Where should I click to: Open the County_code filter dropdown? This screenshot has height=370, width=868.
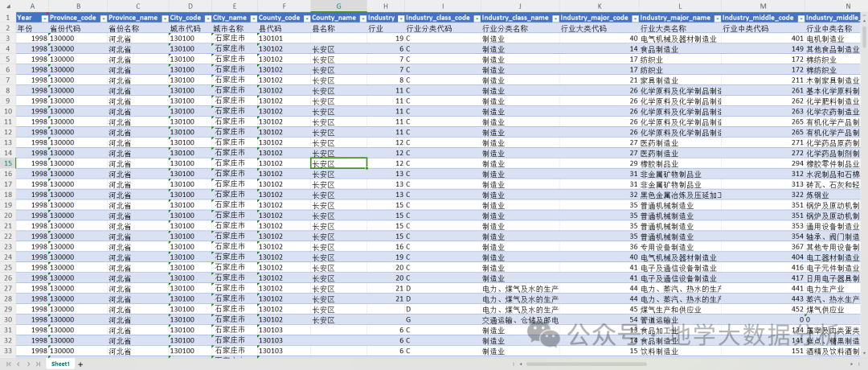click(x=306, y=18)
